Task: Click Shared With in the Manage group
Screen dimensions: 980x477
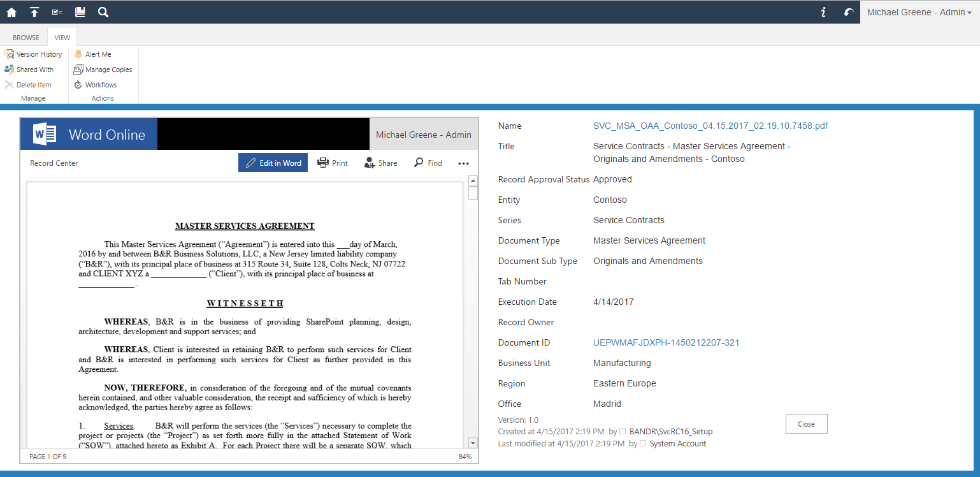Action: point(29,70)
